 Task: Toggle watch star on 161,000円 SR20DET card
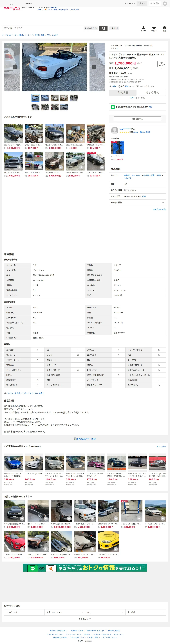click(102, 140)
